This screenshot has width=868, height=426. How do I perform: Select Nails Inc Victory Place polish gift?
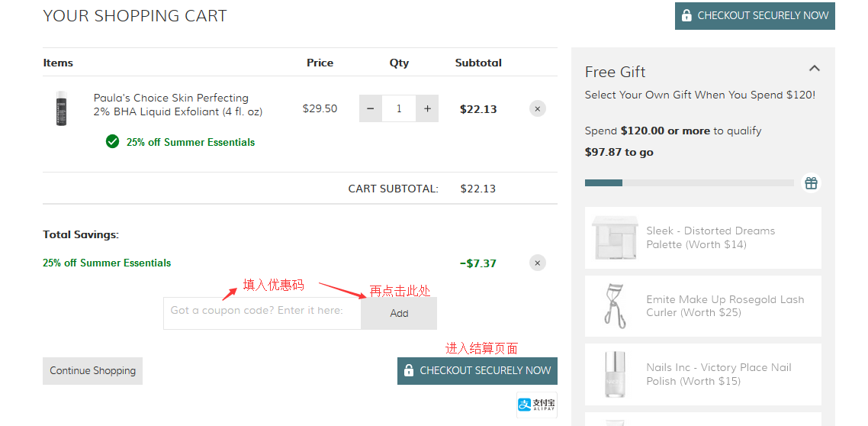point(702,374)
